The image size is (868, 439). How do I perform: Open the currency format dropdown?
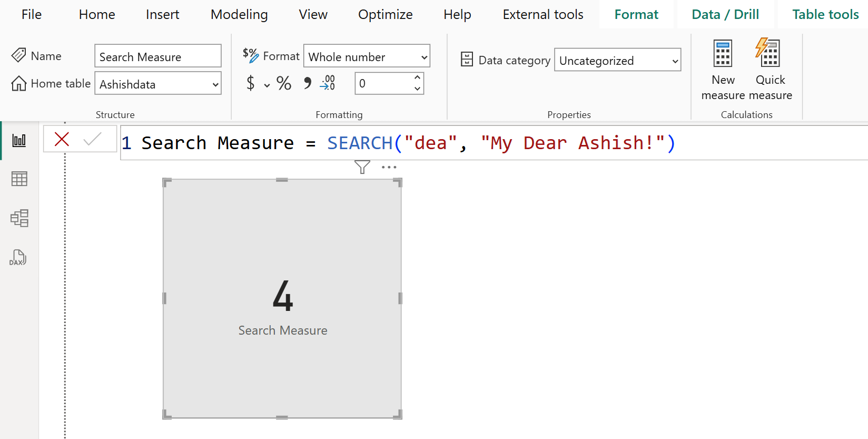[267, 85]
